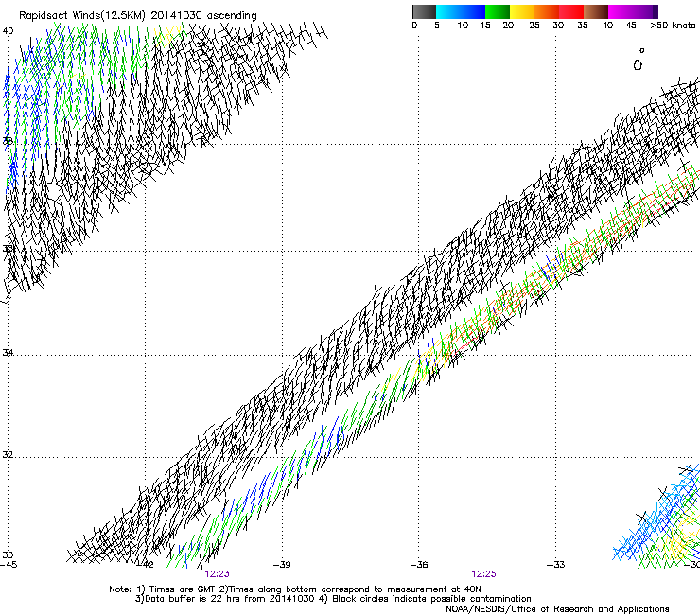Click the purple time label '12:23'
700x615 pixels.
218,574
